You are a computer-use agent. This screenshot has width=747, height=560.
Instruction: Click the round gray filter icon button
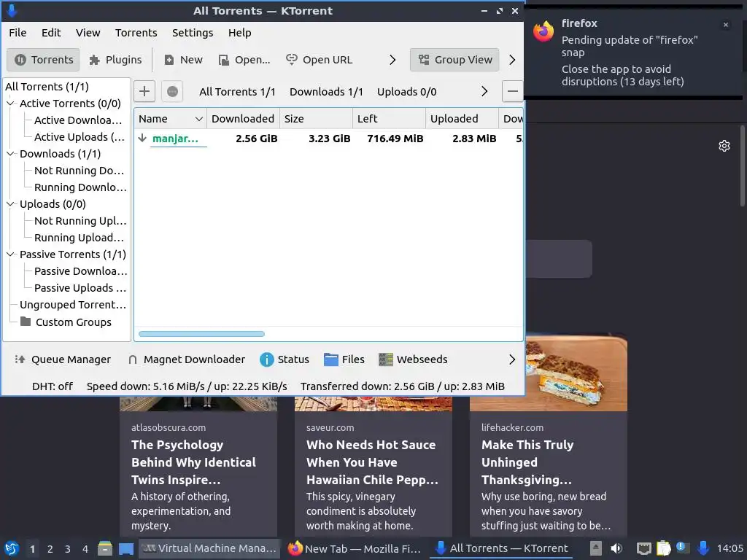point(172,91)
